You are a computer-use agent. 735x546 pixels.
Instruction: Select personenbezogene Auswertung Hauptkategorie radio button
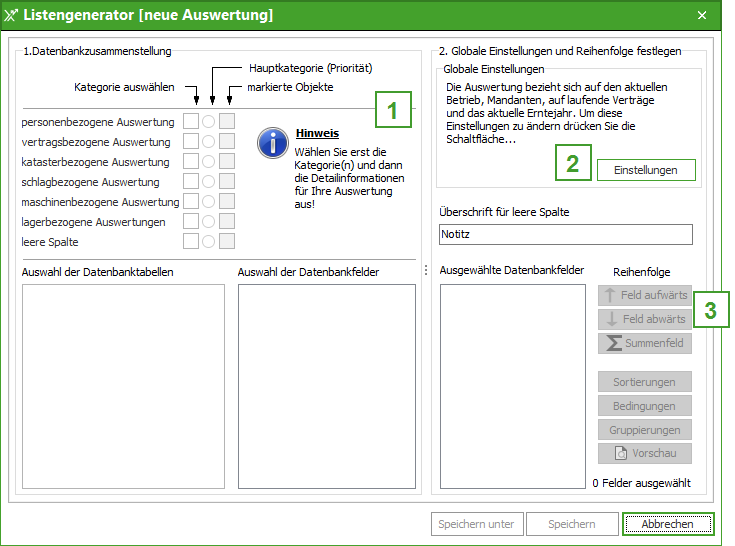click(209, 121)
